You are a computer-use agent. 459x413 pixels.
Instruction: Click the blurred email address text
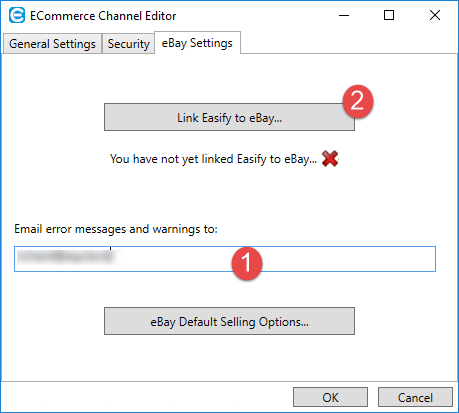point(66,257)
